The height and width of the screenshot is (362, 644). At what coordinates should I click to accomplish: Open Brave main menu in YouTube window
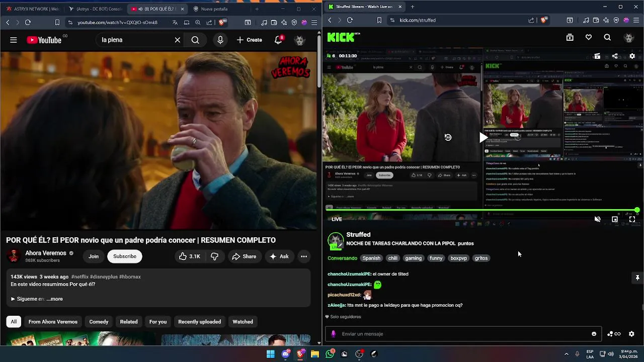click(314, 22)
